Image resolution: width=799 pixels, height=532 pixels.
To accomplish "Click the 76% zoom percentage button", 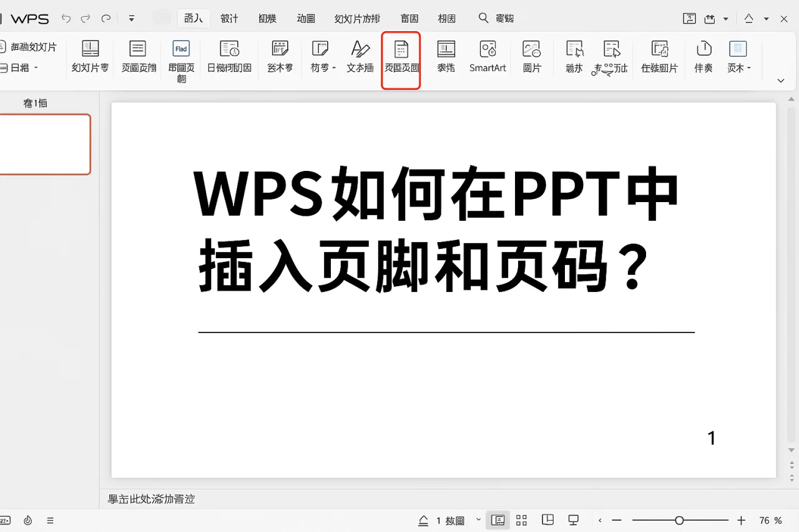I will coord(771,520).
